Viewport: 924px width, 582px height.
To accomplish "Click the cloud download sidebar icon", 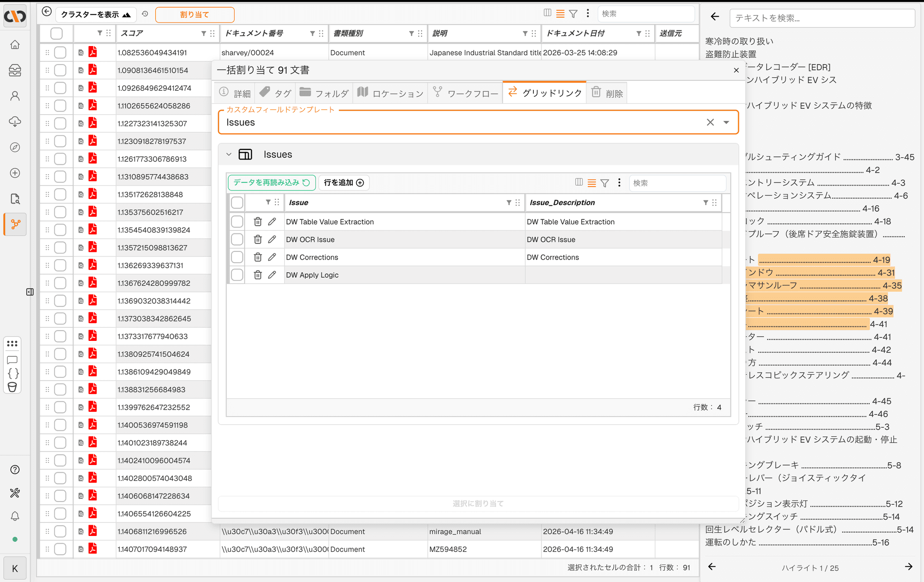I will point(15,121).
